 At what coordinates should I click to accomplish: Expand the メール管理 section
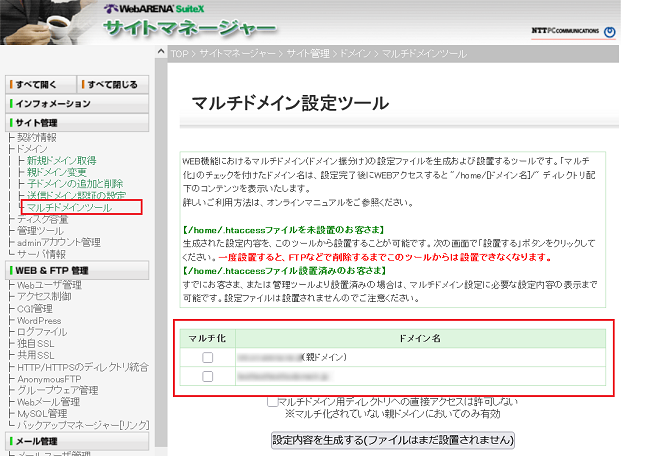pos(77,441)
